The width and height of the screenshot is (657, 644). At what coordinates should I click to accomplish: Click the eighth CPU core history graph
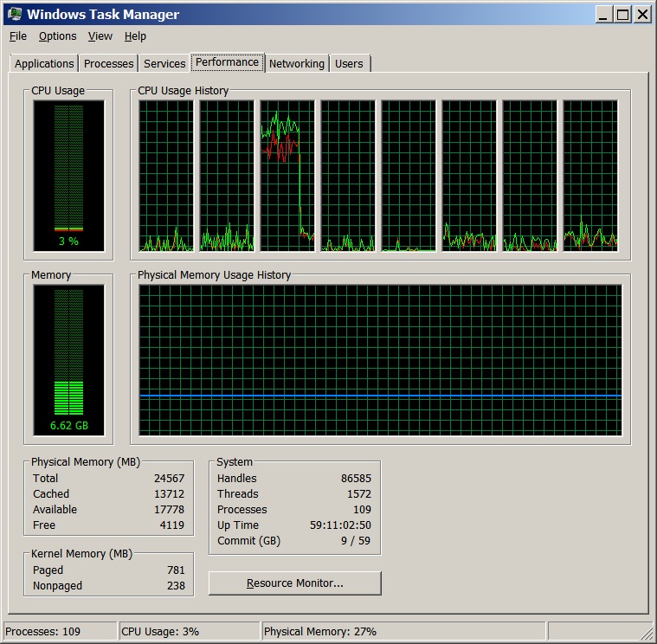point(590,176)
